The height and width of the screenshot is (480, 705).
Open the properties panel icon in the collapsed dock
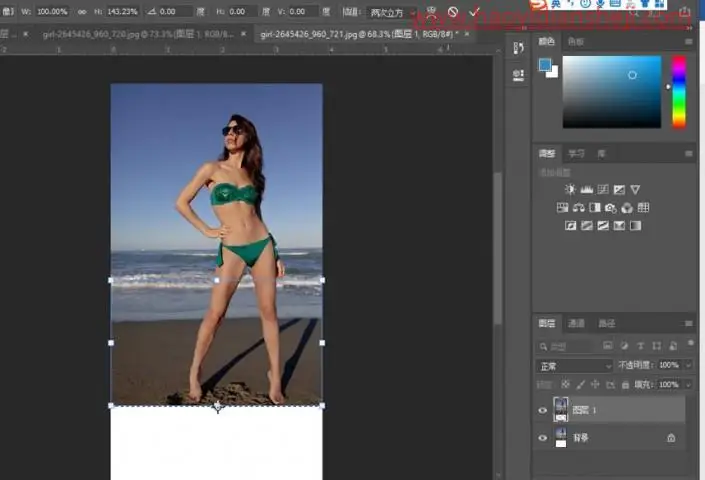tap(518, 75)
